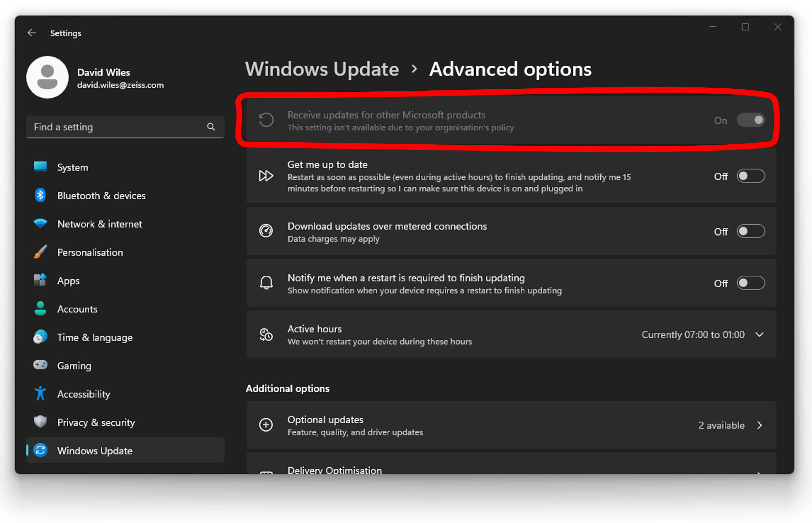
Task: Open Apps settings via its icon
Action: coord(40,280)
